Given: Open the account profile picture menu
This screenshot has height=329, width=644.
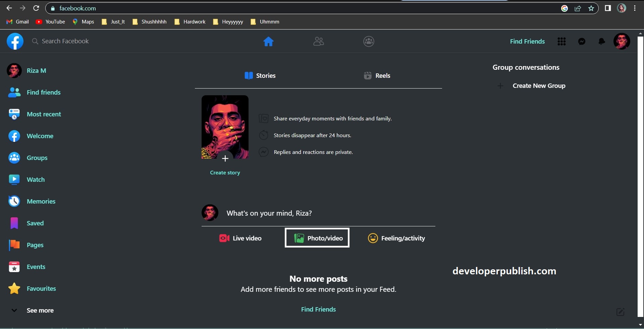Looking at the screenshot, I should (622, 41).
